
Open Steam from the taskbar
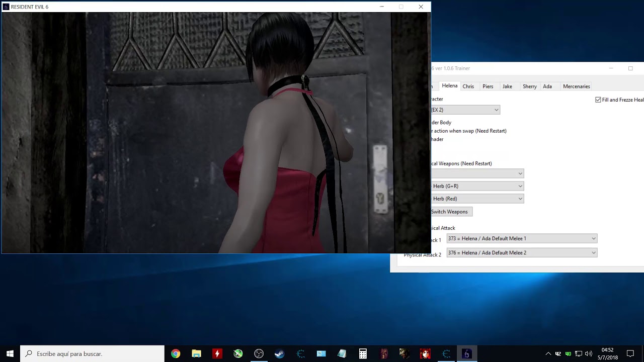279,354
